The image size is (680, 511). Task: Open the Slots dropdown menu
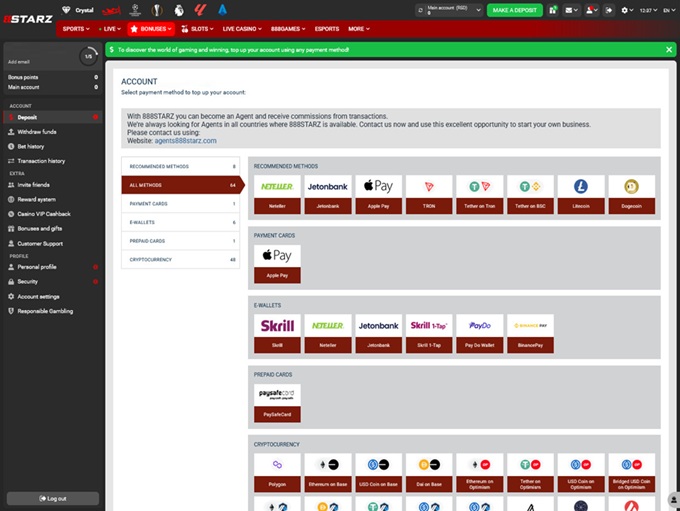click(x=200, y=29)
